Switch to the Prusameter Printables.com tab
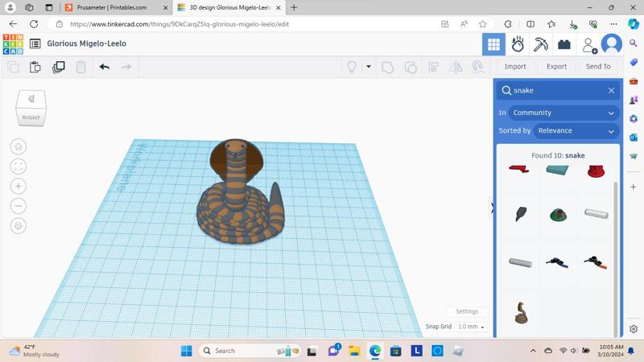Screen dimensions: 644x362 (112, 7)
